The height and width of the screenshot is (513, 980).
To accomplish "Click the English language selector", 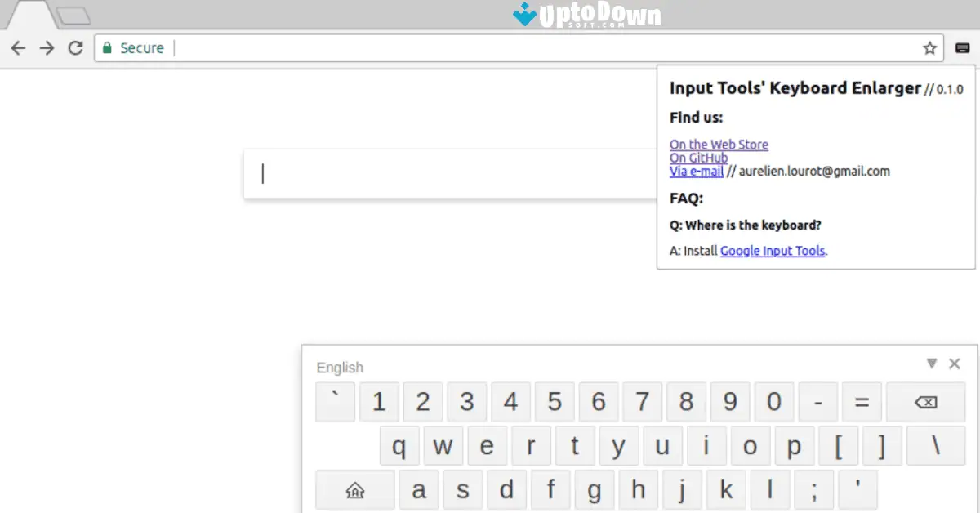I will pyautogui.click(x=340, y=368).
